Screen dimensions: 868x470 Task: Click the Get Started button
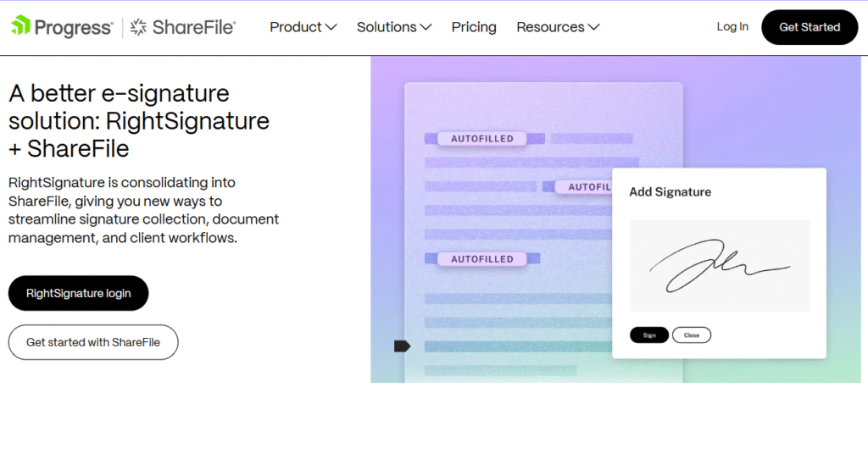810,27
